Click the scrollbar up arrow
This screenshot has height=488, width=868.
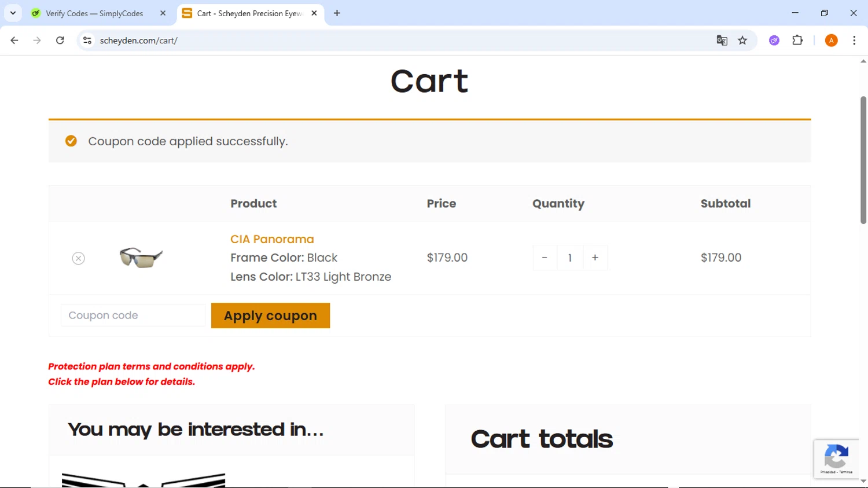pos(863,61)
